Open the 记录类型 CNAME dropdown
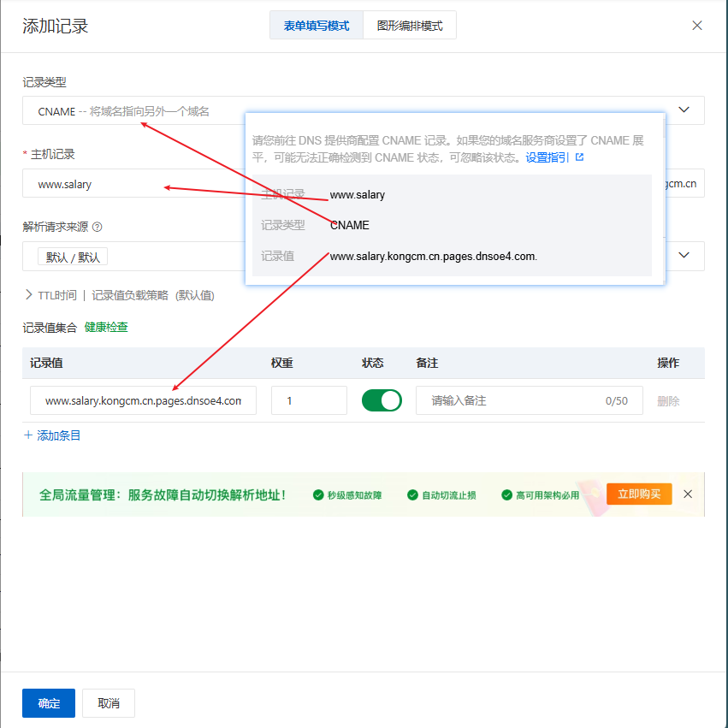Screen dimensions: 728x728 684,110
